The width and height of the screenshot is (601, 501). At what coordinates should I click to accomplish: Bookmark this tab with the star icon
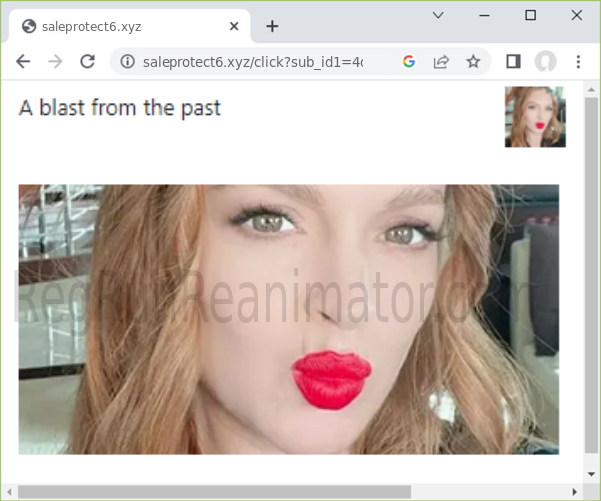[x=473, y=62]
